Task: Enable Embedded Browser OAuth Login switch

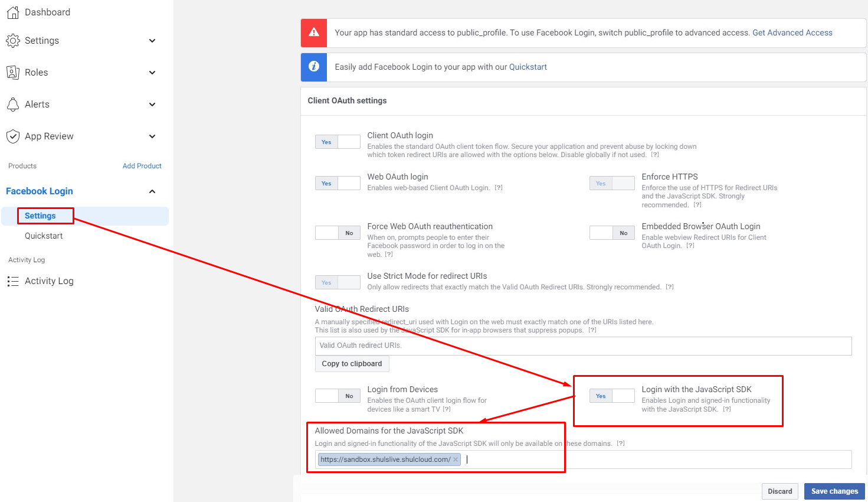Action: [x=612, y=233]
